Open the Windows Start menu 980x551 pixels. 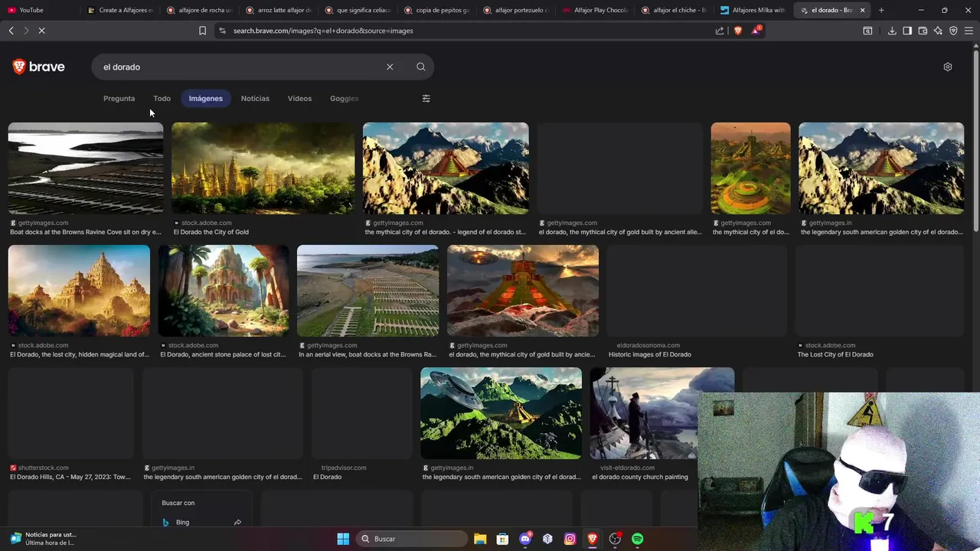click(x=343, y=539)
